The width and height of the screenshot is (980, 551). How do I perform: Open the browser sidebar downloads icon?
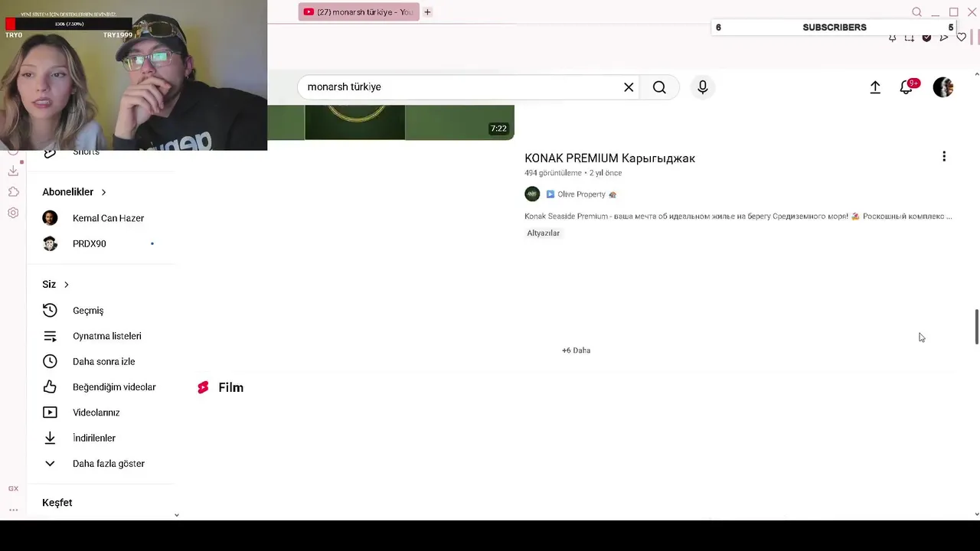click(13, 171)
